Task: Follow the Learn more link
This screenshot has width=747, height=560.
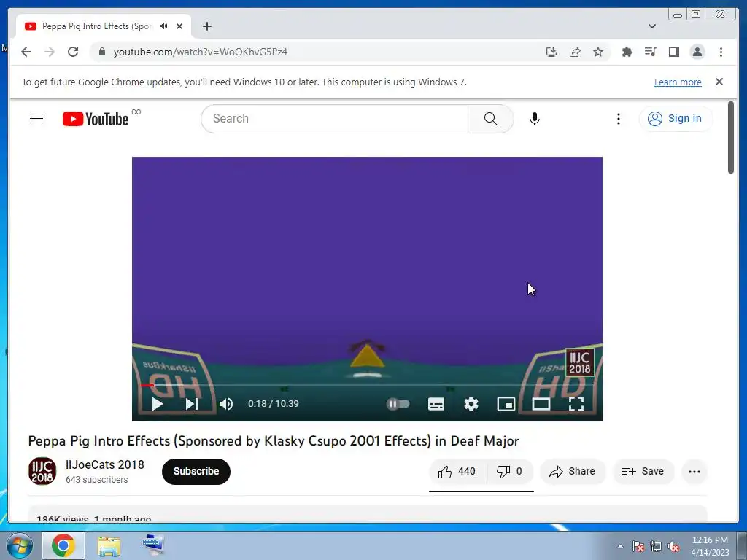Action: coord(678,82)
